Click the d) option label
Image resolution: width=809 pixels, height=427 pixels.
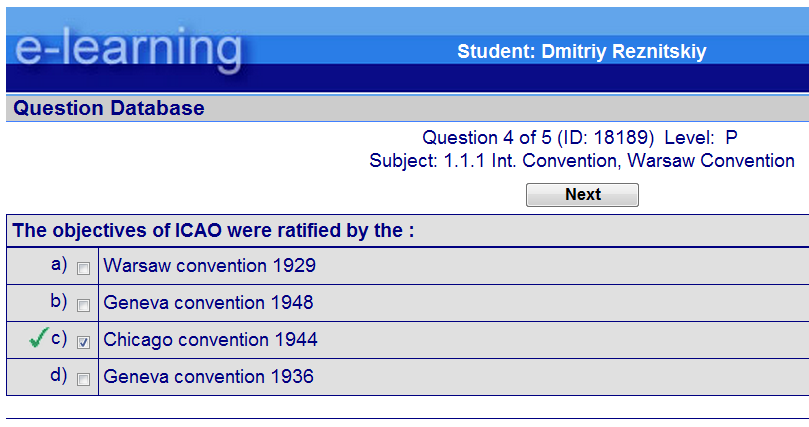tap(59, 376)
